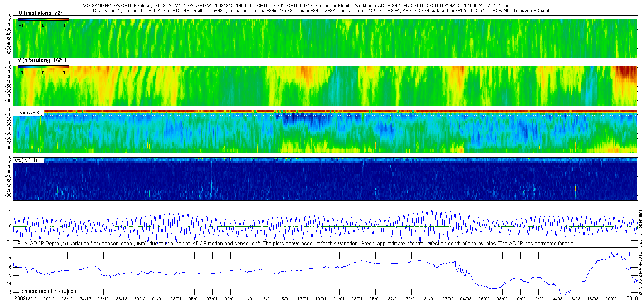Select the IMOS netCDF file path title line
Screen dimensions: 644x304
coord(295,6)
